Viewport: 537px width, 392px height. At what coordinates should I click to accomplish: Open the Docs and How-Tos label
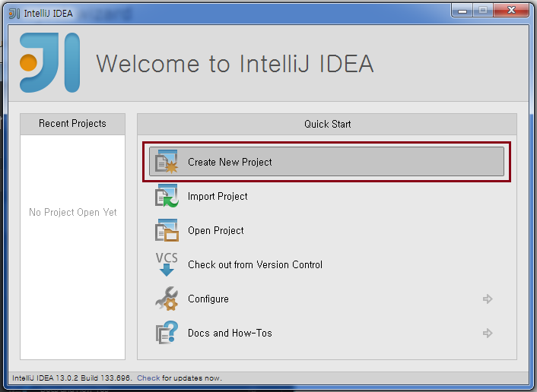[230, 334]
